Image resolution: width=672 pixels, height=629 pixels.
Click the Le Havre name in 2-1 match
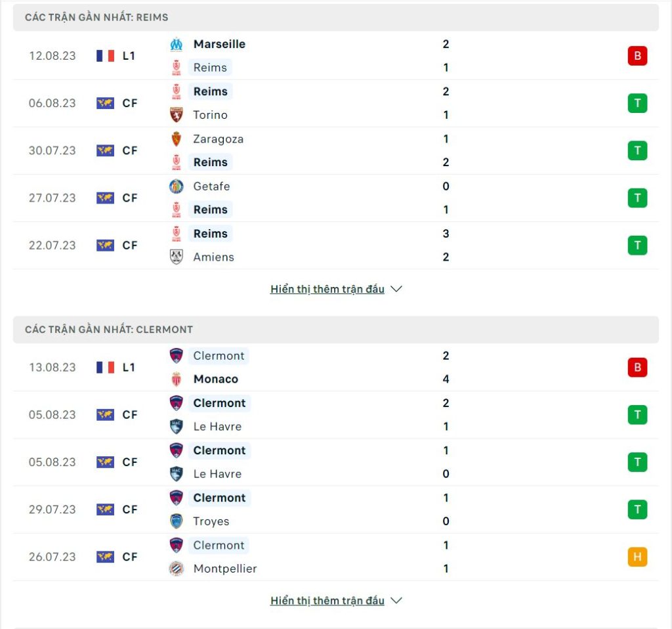click(217, 427)
